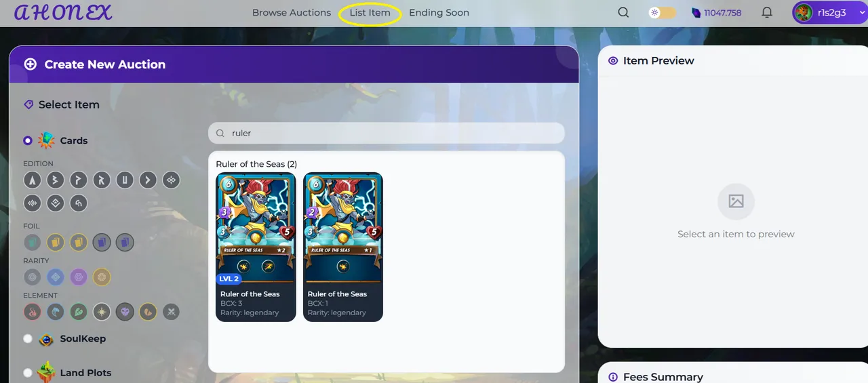
Task: Filter by the blue rare rarity icon
Action: click(x=56, y=277)
